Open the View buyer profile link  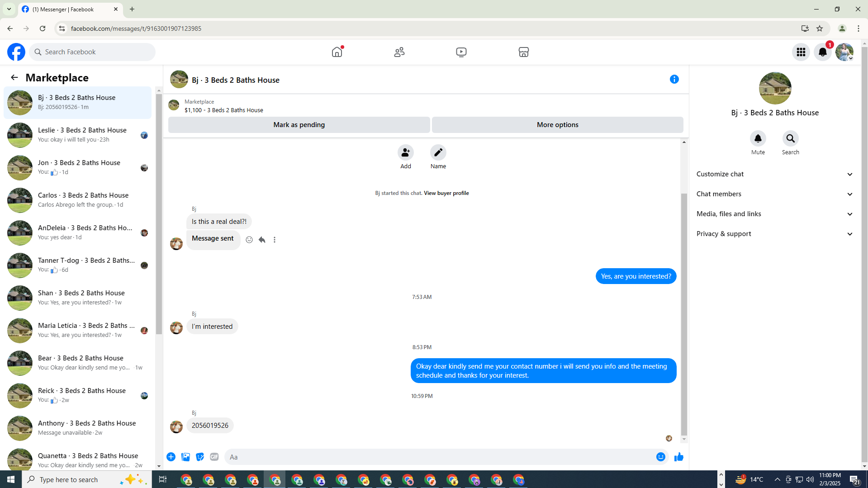(x=446, y=193)
